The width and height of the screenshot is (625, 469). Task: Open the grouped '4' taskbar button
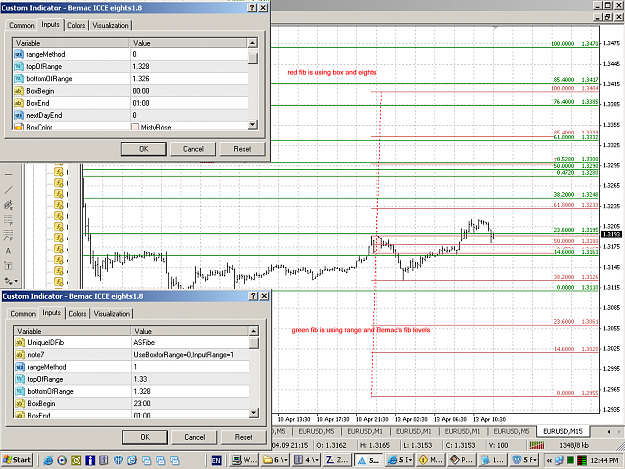306,460
